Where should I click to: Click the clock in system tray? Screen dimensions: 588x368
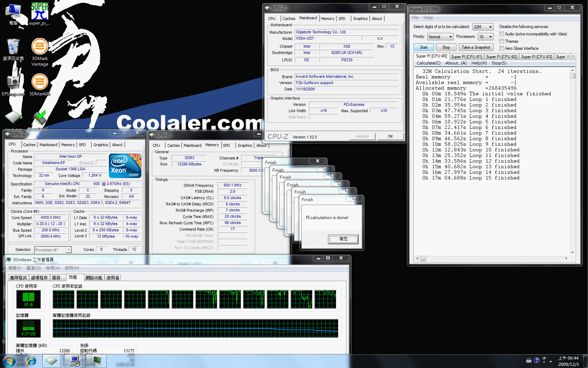pos(568,361)
